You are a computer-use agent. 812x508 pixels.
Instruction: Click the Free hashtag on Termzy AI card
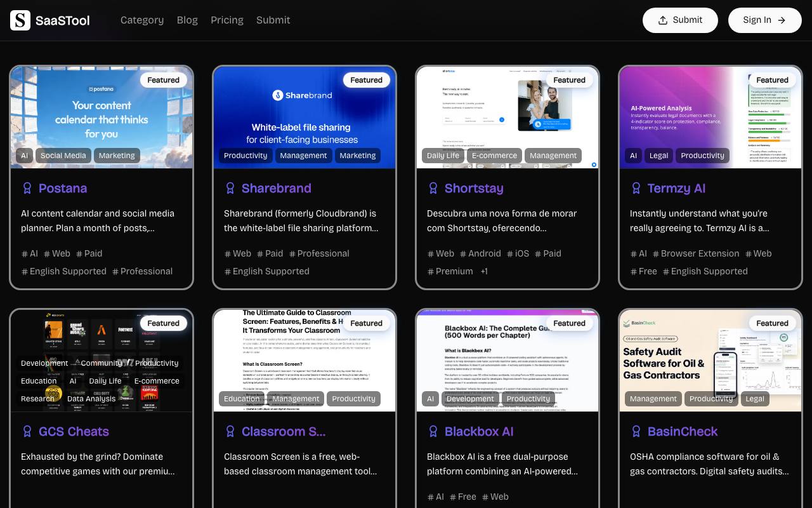tap(644, 271)
